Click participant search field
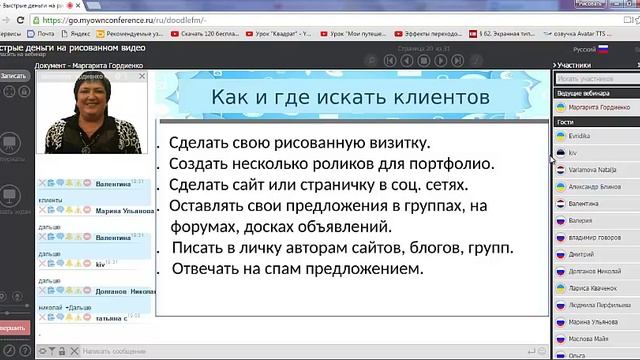 (x=597, y=78)
